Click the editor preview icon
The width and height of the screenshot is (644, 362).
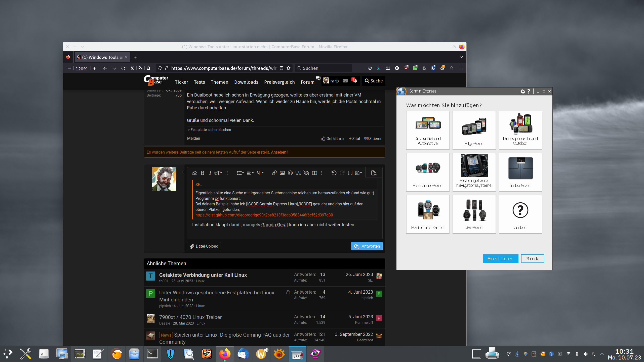[374, 173]
